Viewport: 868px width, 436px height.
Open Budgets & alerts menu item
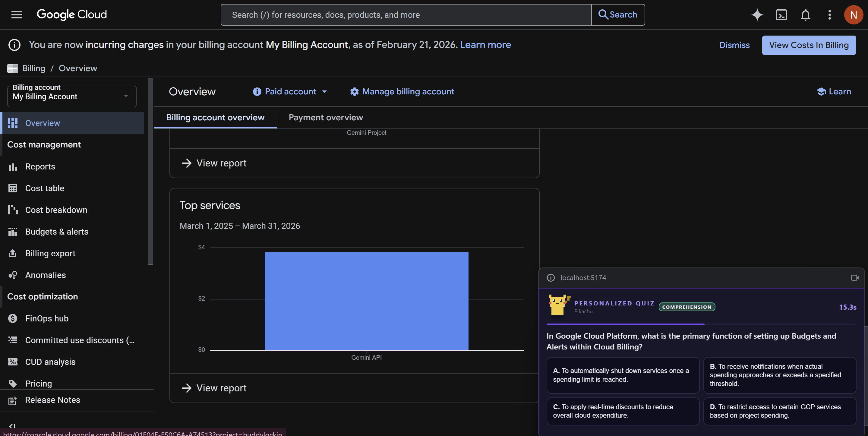[57, 232]
